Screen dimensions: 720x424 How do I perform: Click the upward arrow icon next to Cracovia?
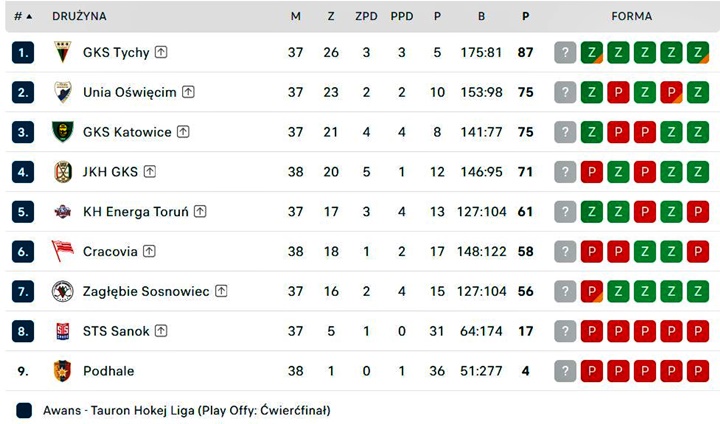tap(149, 251)
